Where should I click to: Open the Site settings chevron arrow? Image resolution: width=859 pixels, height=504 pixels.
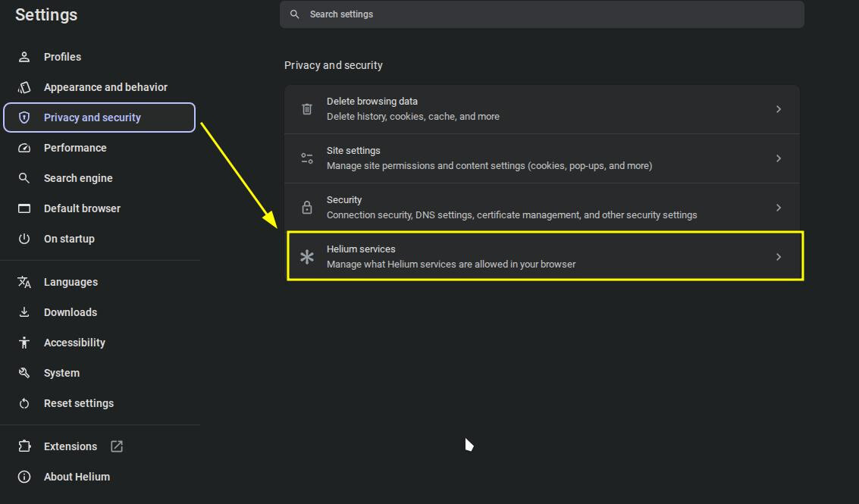pos(779,158)
